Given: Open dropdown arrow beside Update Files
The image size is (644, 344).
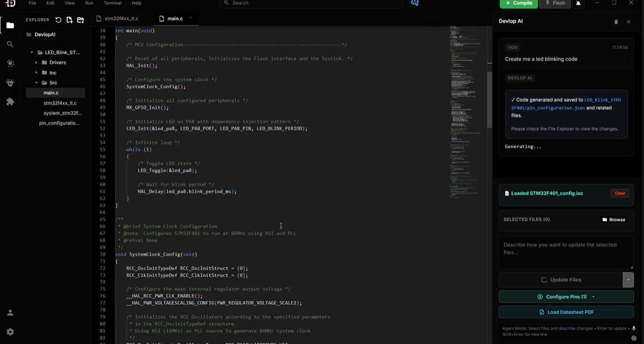Looking at the screenshot, I should [628, 280].
